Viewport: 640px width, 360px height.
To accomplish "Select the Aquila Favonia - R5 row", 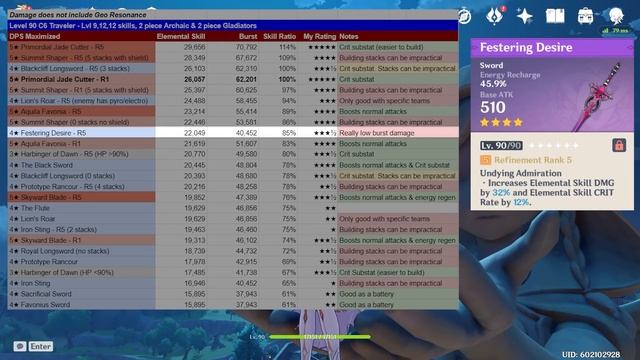I will tap(233, 111).
